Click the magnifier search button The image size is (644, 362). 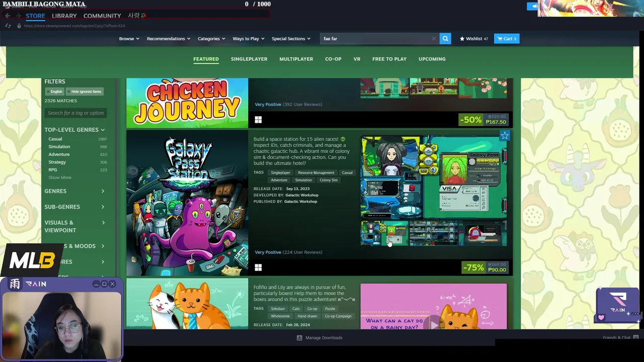point(445,39)
